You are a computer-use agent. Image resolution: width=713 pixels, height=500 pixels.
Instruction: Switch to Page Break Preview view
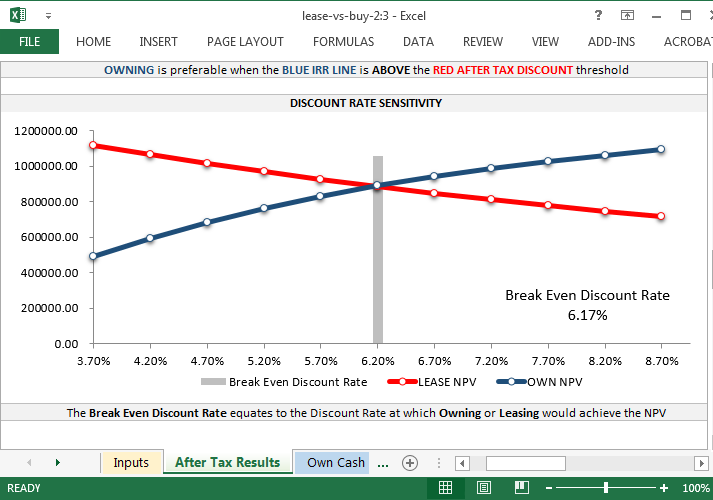[x=521, y=488]
